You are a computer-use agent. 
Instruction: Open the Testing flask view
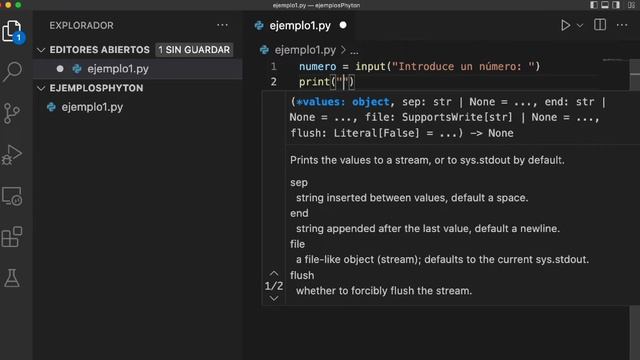(x=12, y=278)
